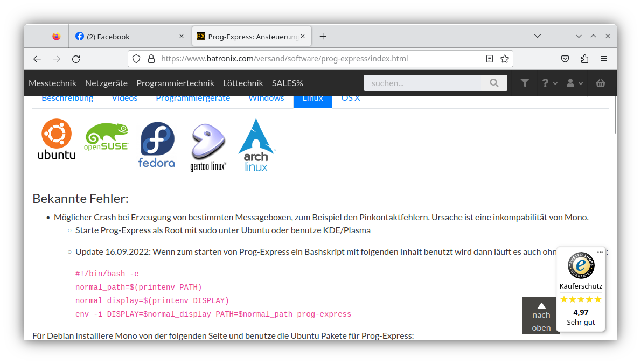Viewport: 641px width, 364px height.
Task: Open the shopping basket icon
Action: click(x=602, y=83)
